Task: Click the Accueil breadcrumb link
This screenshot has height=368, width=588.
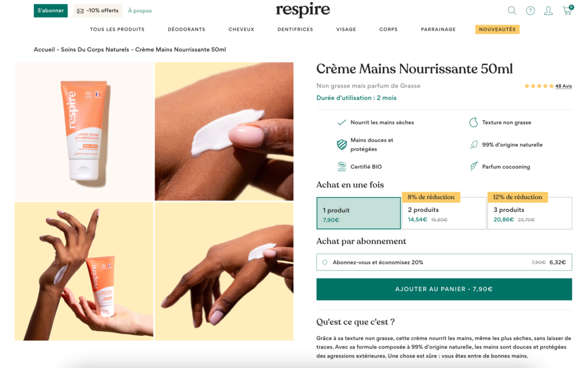Action: tap(44, 49)
